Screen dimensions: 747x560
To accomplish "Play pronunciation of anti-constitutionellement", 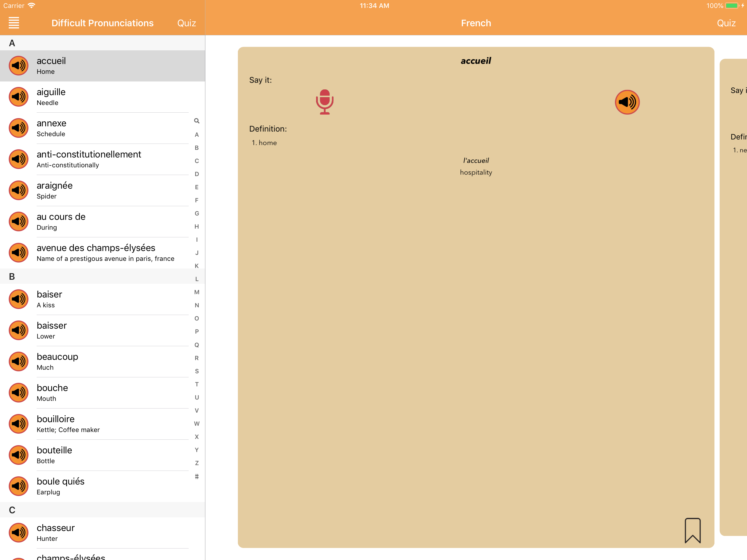I will [19, 159].
